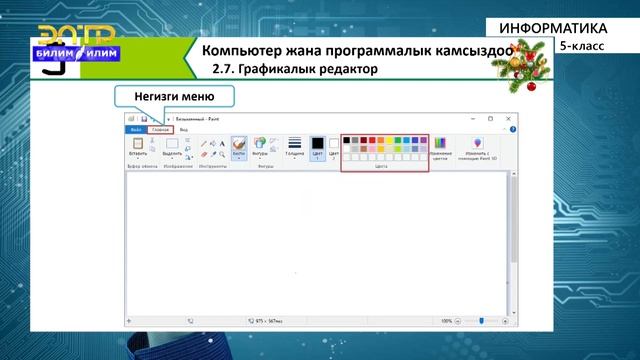This screenshot has height=360, width=640.
Task: Open the Quick Access Toolbar customize arrow
Action: click(x=168, y=119)
